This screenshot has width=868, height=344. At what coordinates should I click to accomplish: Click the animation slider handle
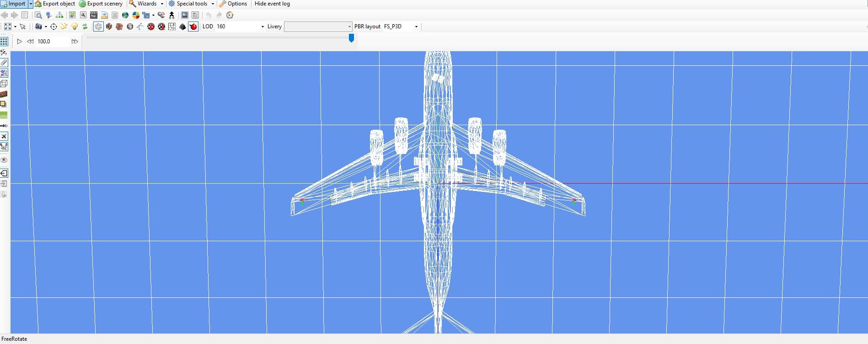coord(351,38)
